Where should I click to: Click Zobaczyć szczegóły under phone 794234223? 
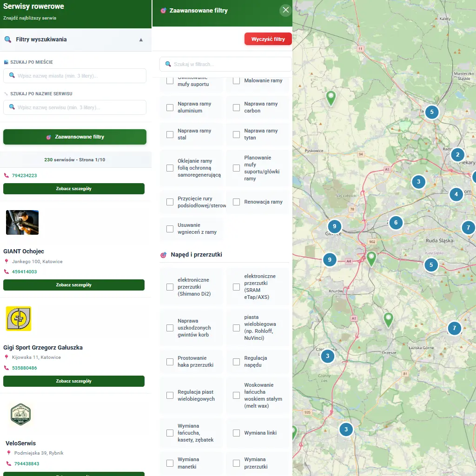[x=74, y=189]
